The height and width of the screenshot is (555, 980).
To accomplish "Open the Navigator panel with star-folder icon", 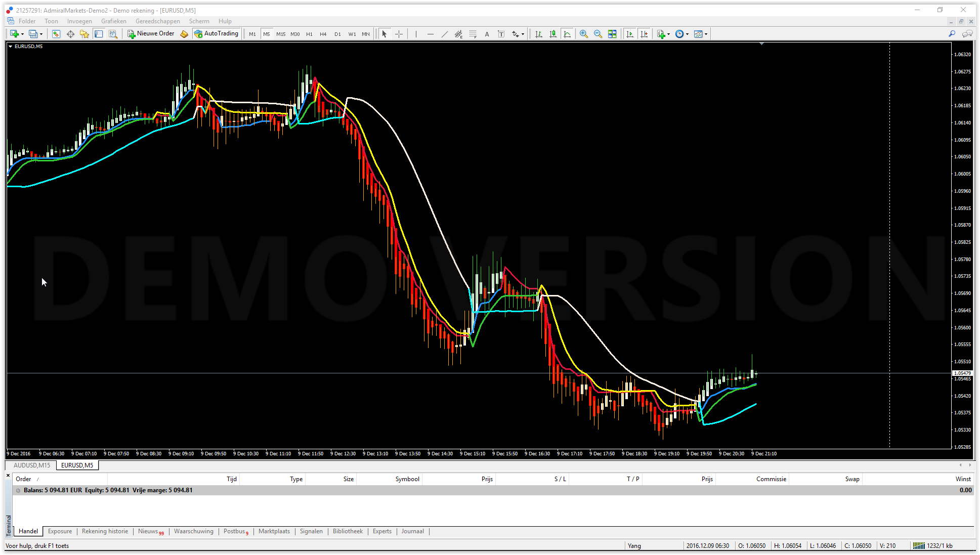I will click(x=84, y=34).
